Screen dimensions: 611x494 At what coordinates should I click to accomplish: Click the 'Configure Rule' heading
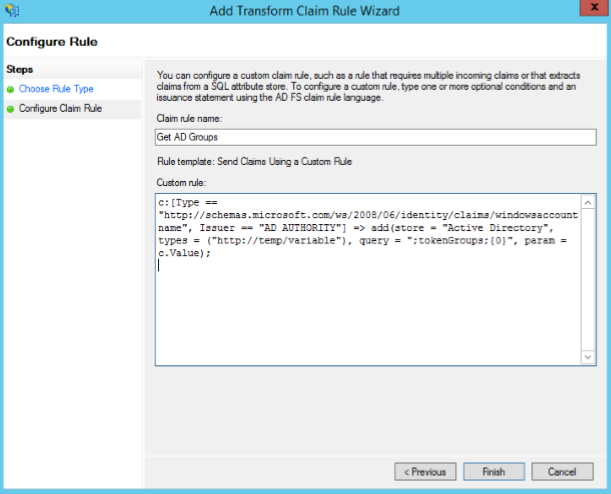[52, 42]
